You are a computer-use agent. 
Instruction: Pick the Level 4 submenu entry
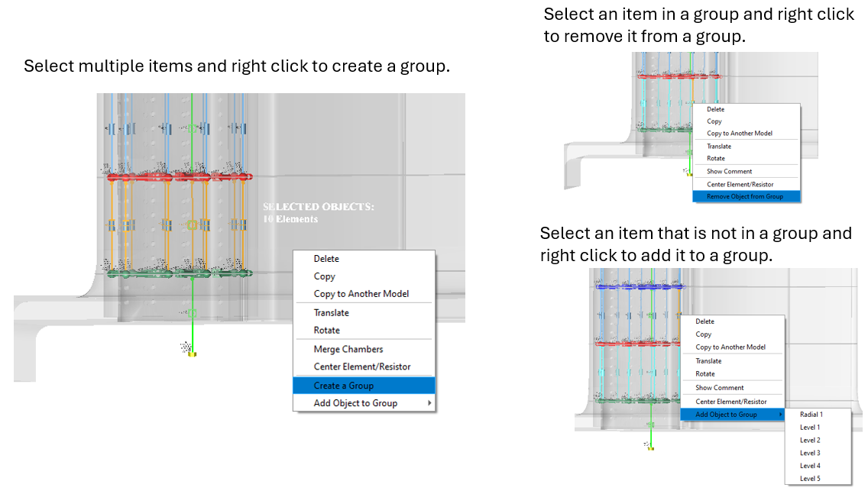click(810, 466)
